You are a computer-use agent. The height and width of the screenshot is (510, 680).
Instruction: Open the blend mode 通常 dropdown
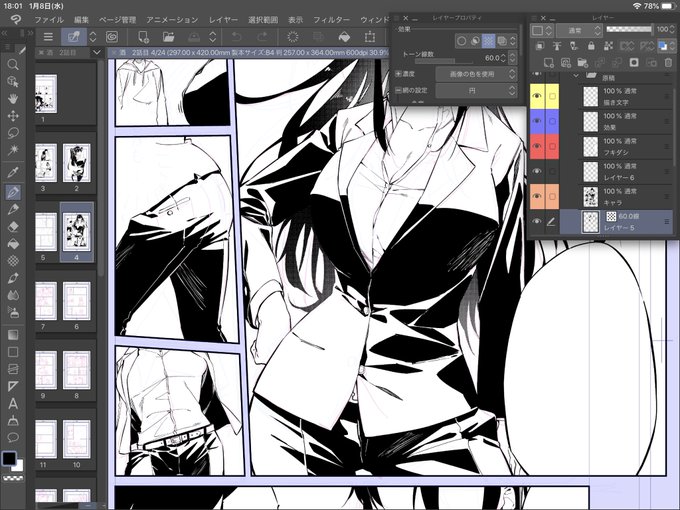tap(579, 30)
